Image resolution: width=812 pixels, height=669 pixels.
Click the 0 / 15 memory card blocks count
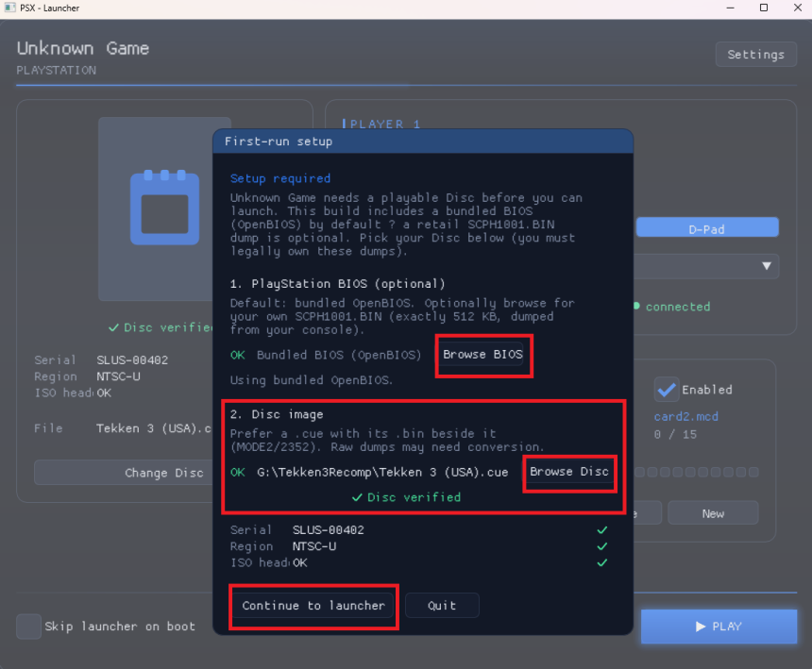pyautogui.click(x=675, y=435)
